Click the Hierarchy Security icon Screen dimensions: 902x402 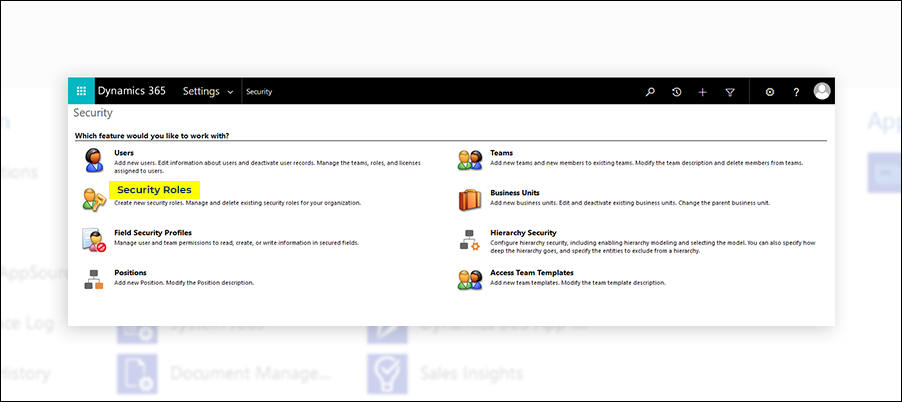tap(469, 240)
